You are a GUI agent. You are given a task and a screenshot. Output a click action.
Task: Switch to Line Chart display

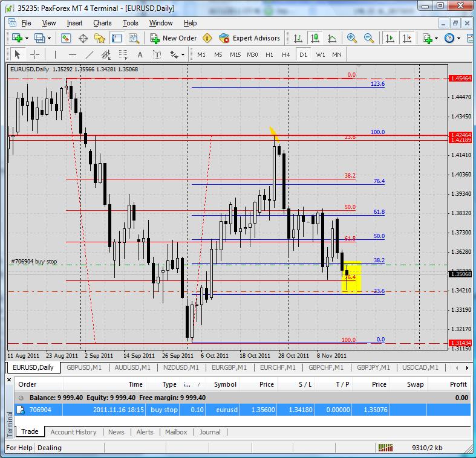[332, 38]
